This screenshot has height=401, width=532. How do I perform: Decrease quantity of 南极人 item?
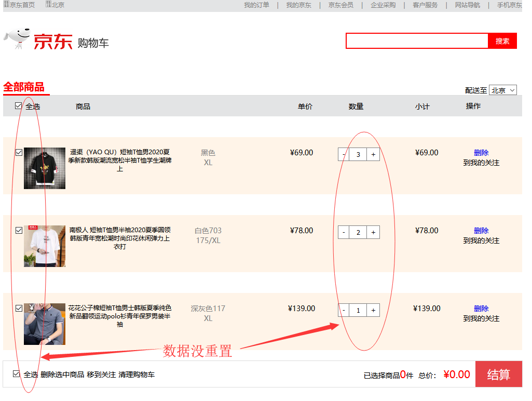pos(344,232)
